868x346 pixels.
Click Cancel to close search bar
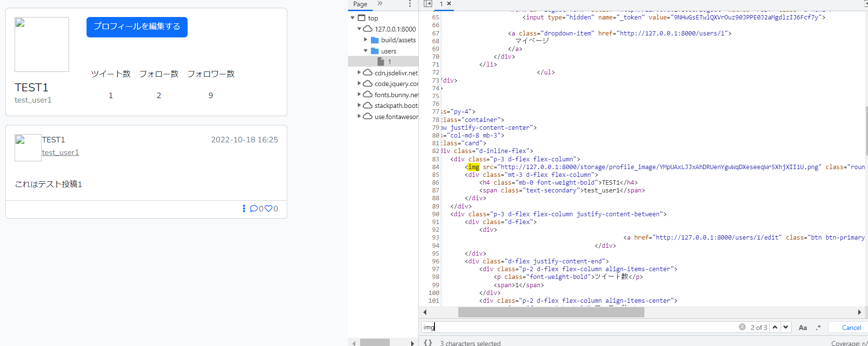[x=851, y=328]
